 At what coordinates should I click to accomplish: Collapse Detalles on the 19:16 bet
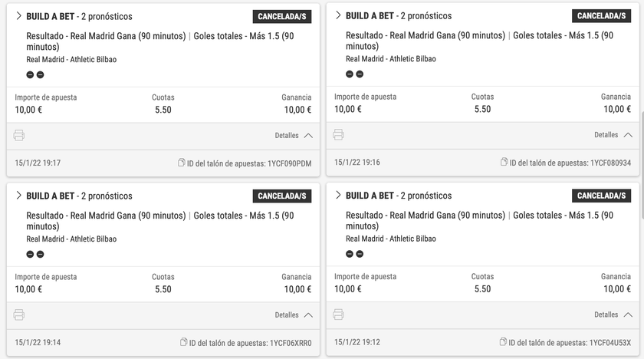coord(613,135)
